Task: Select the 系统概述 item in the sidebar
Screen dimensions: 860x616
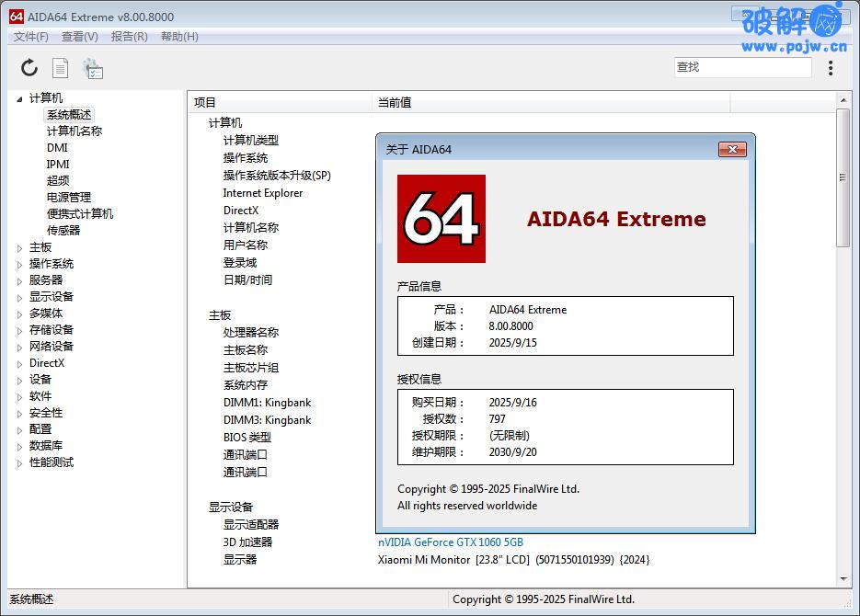Action: [x=68, y=114]
